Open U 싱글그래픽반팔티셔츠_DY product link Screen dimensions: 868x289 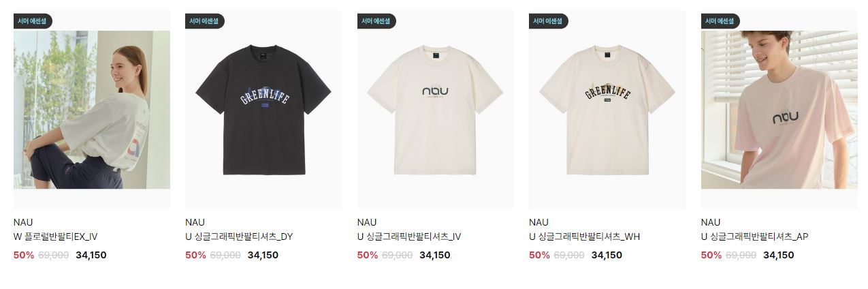click(x=239, y=237)
